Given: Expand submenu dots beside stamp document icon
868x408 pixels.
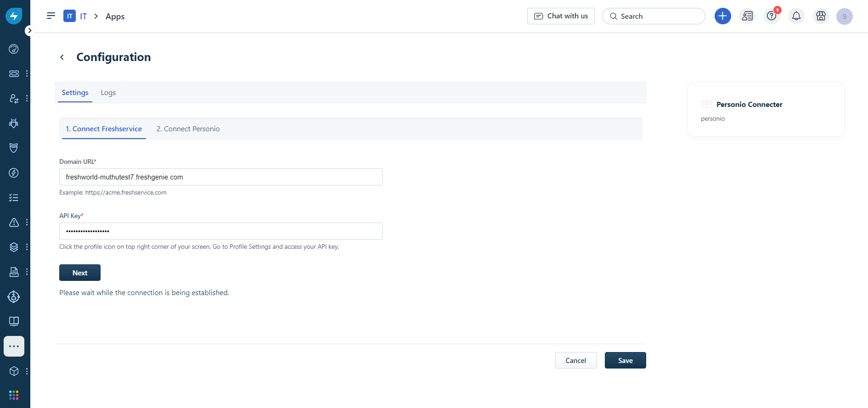Looking at the screenshot, I should [27, 272].
